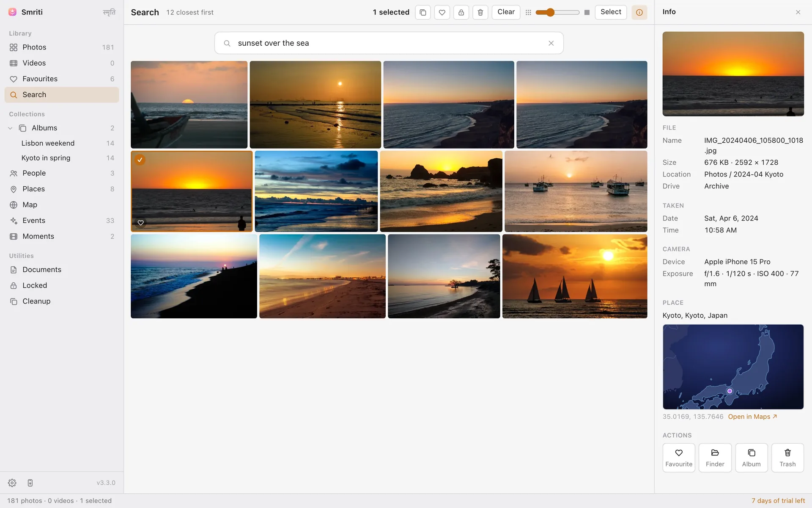The image size is (812, 508).
Task: Open Photos library section
Action: tap(62, 47)
